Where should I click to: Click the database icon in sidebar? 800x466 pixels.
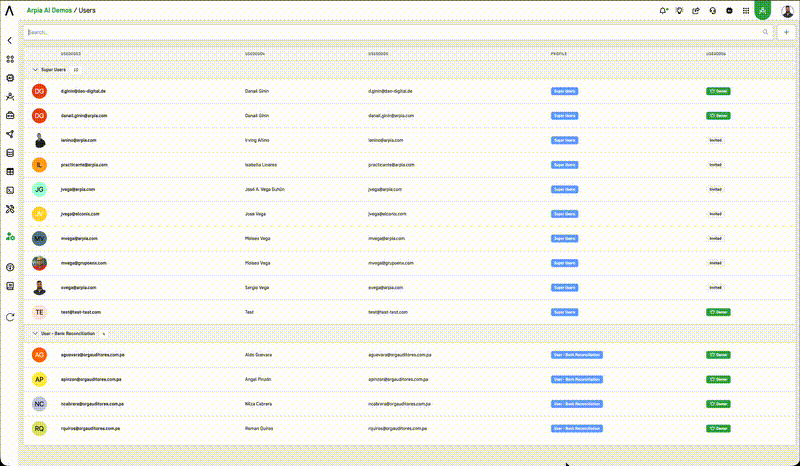10,153
